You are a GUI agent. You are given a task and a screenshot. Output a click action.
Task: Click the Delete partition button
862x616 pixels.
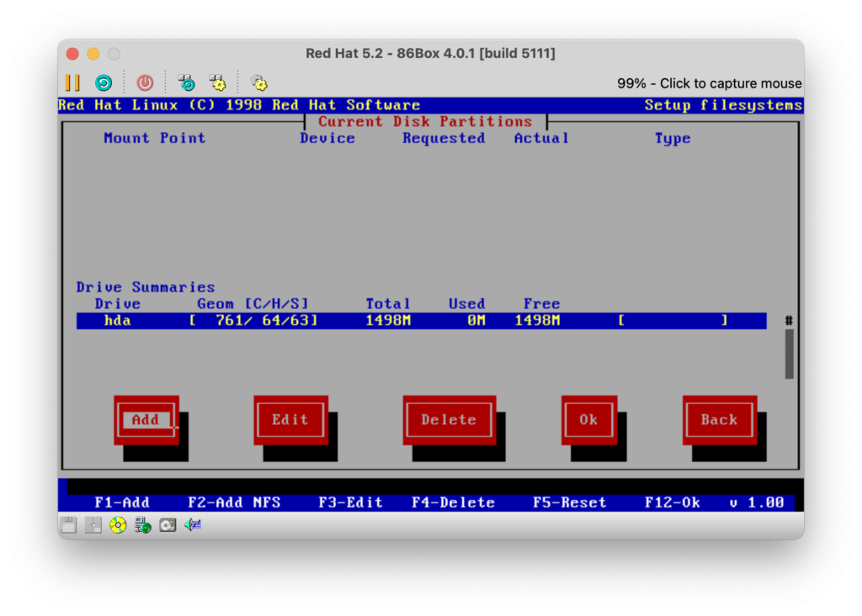coord(450,420)
